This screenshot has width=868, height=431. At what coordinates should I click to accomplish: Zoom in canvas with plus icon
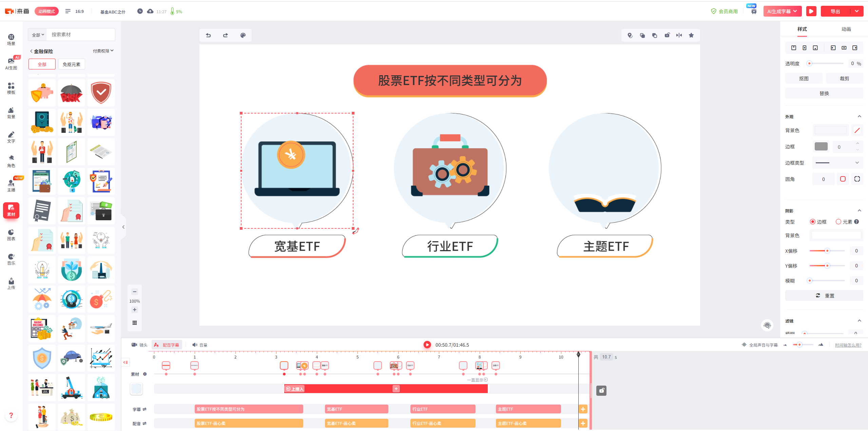(135, 310)
